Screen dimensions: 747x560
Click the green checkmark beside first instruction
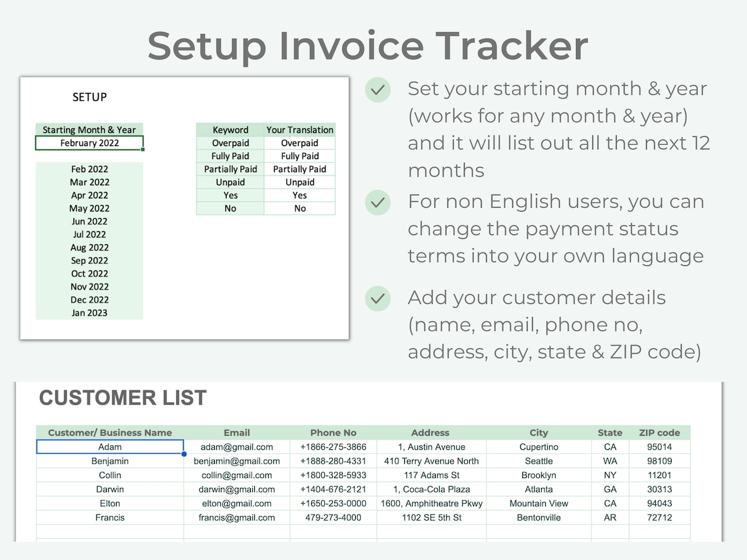(x=377, y=90)
